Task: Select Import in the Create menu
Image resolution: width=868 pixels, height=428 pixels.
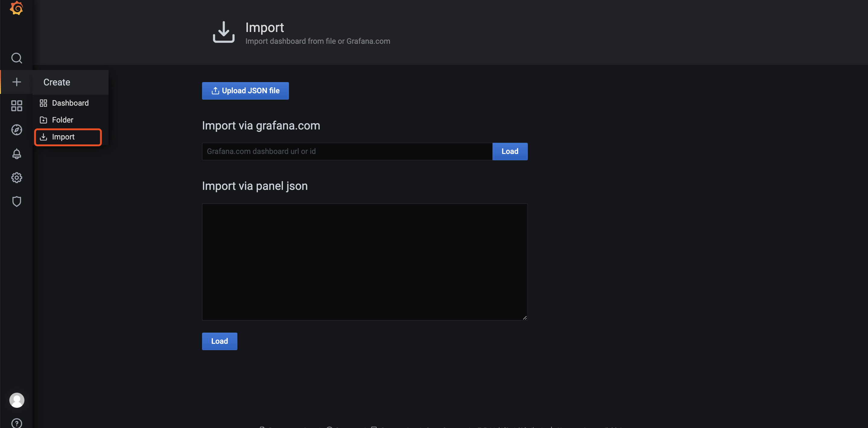Action: (x=63, y=137)
